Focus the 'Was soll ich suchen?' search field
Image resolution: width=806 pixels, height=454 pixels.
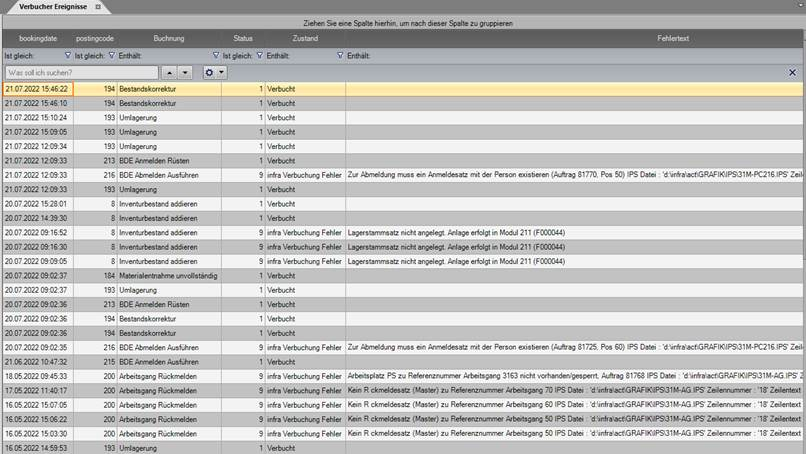click(x=80, y=73)
